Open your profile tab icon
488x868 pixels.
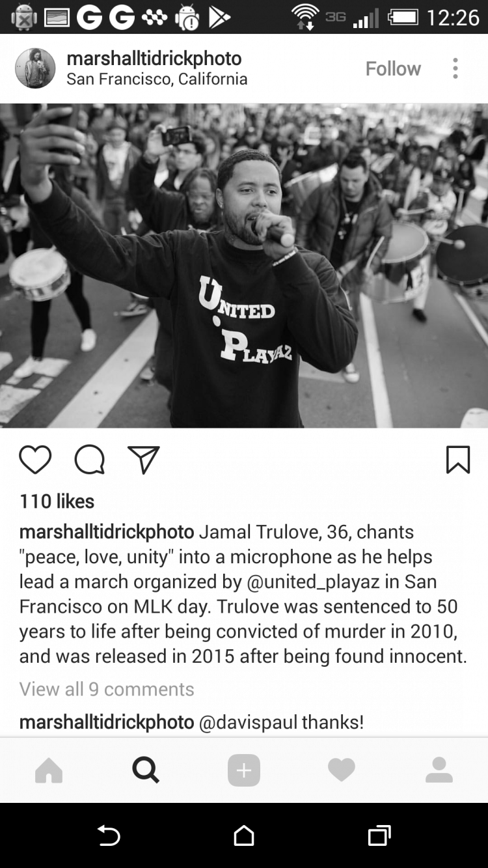439,771
